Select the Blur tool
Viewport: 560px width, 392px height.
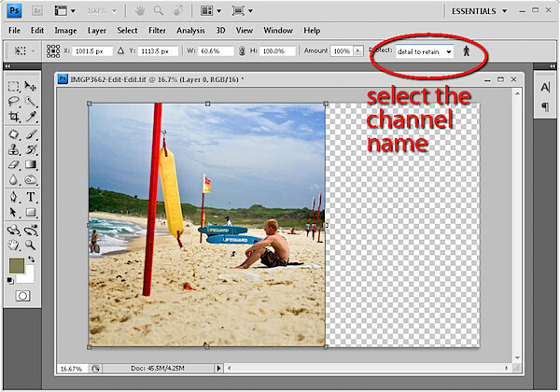[x=14, y=179]
